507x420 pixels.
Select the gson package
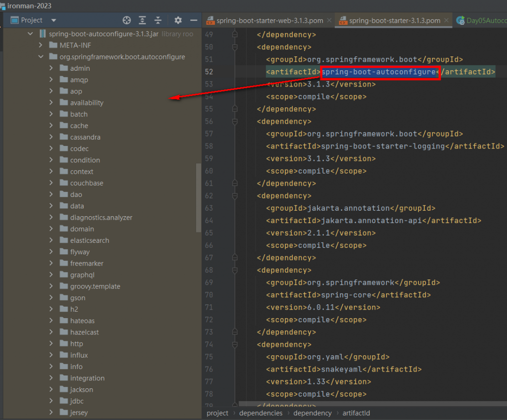tap(78, 298)
